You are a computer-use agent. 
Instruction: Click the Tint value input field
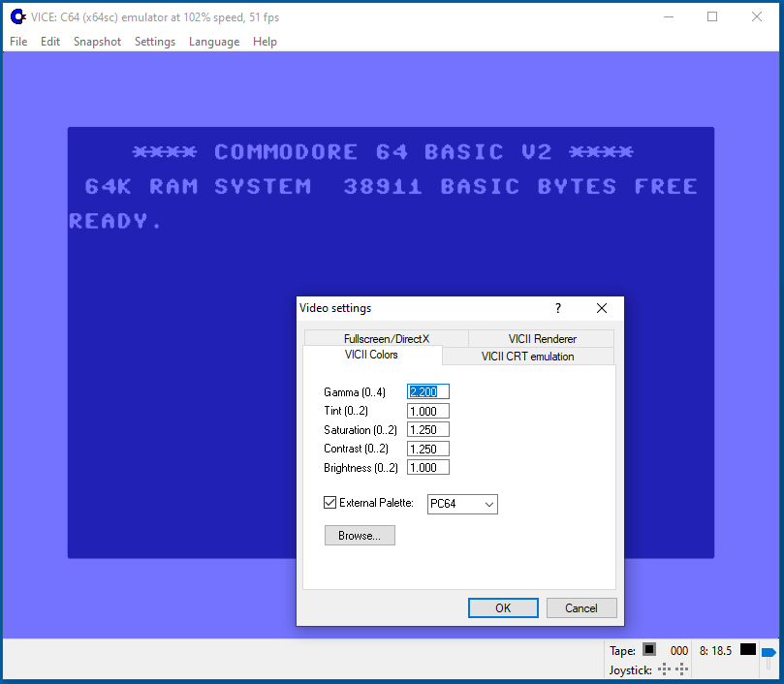click(x=428, y=411)
